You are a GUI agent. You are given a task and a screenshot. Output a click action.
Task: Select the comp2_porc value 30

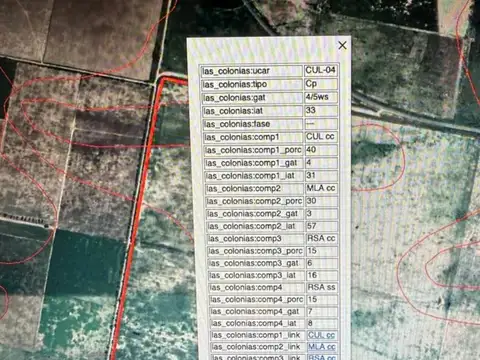[x=311, y=201]
